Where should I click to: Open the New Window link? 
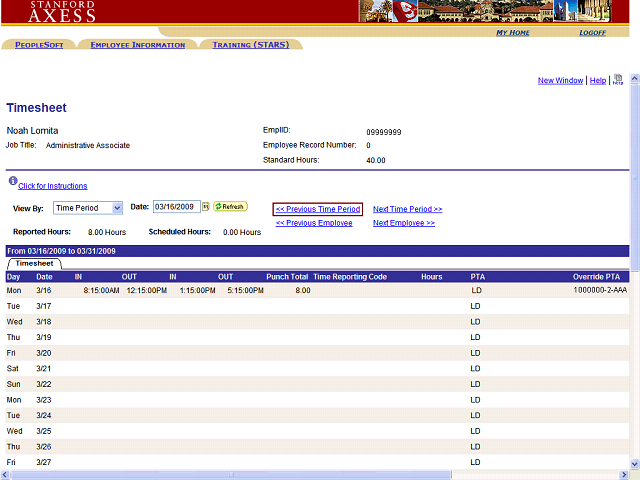point(560,81)
